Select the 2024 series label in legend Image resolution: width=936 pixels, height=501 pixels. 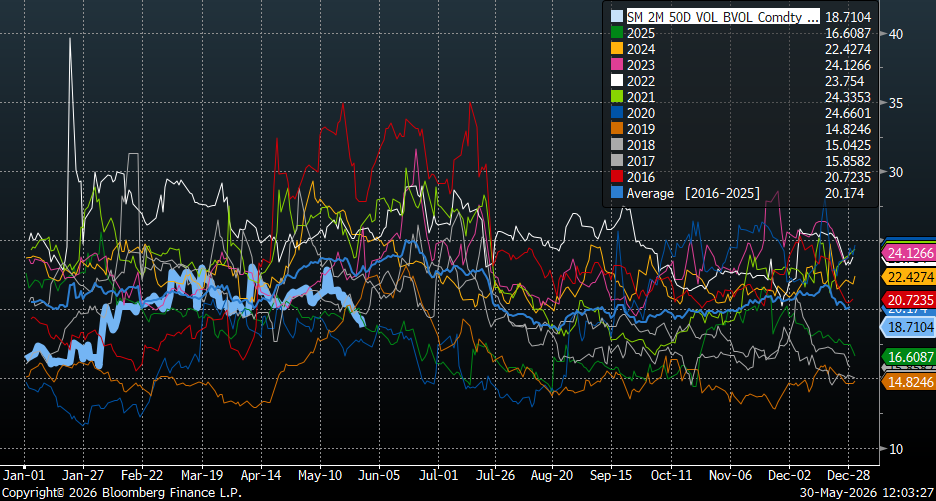[639, 49]
